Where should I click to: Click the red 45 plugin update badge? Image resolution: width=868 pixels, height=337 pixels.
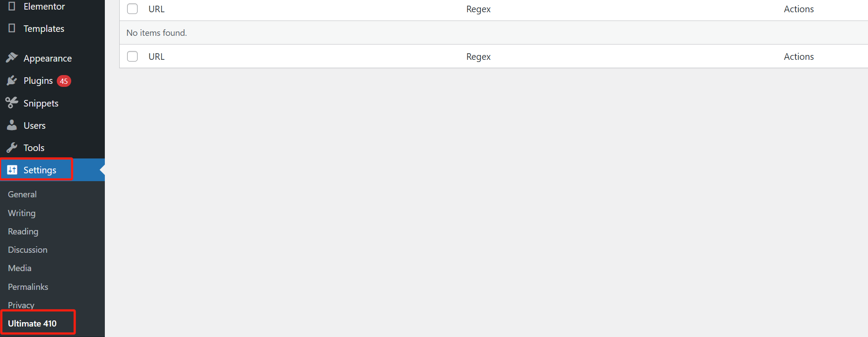tap(64, 81)
